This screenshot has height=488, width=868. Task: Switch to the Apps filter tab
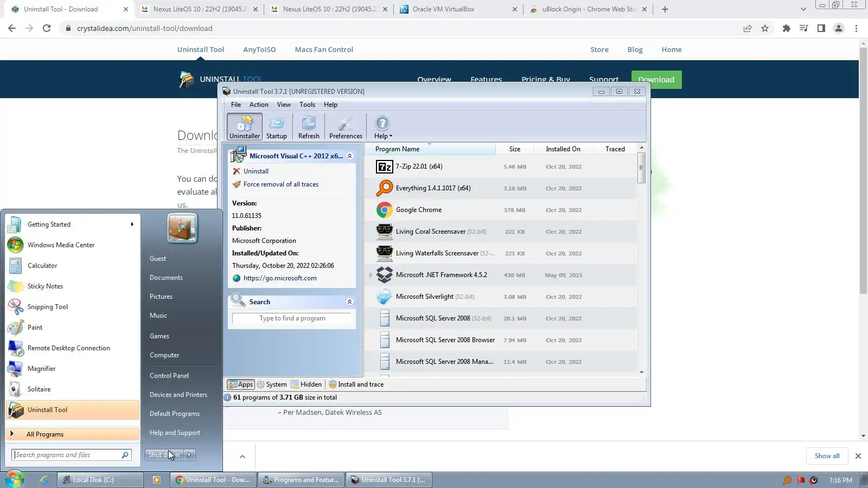pyautogui.click(x=240, y=384)
